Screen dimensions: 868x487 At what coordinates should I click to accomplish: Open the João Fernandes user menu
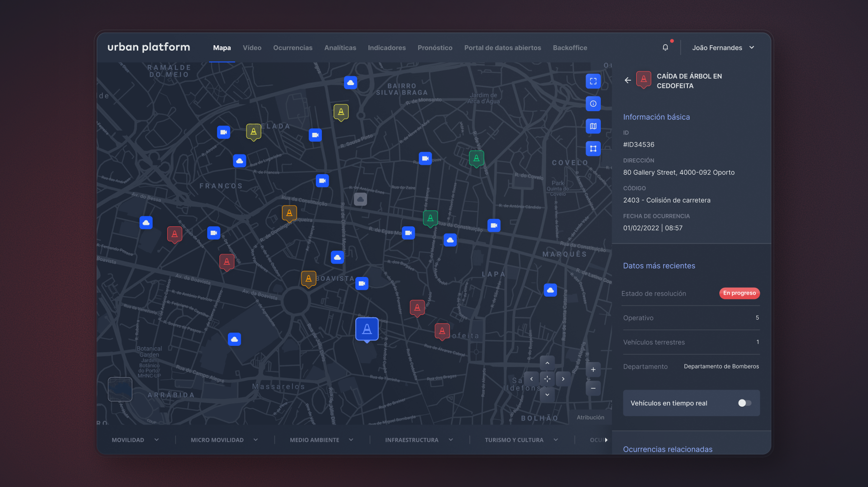[x=723, y=48]
